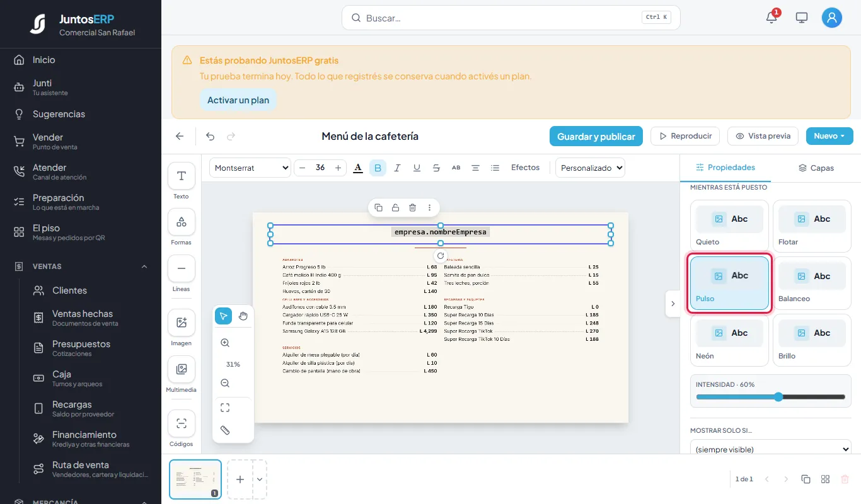Screen dimensions: 861x504
Task: Activate the hand pan tool
Action: 243,316
